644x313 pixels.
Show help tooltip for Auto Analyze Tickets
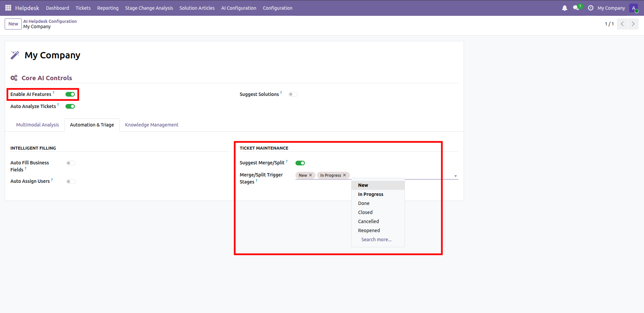pyautogui.click(x=58, y=105)
